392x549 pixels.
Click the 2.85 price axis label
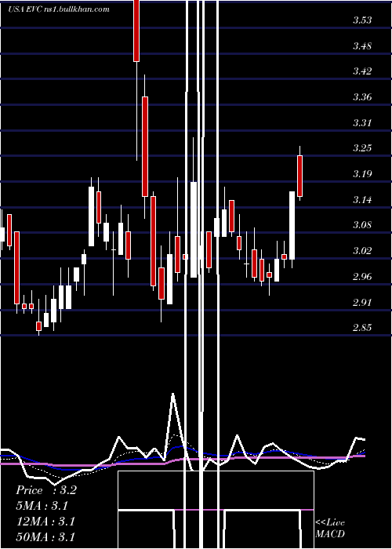(362, 328)
